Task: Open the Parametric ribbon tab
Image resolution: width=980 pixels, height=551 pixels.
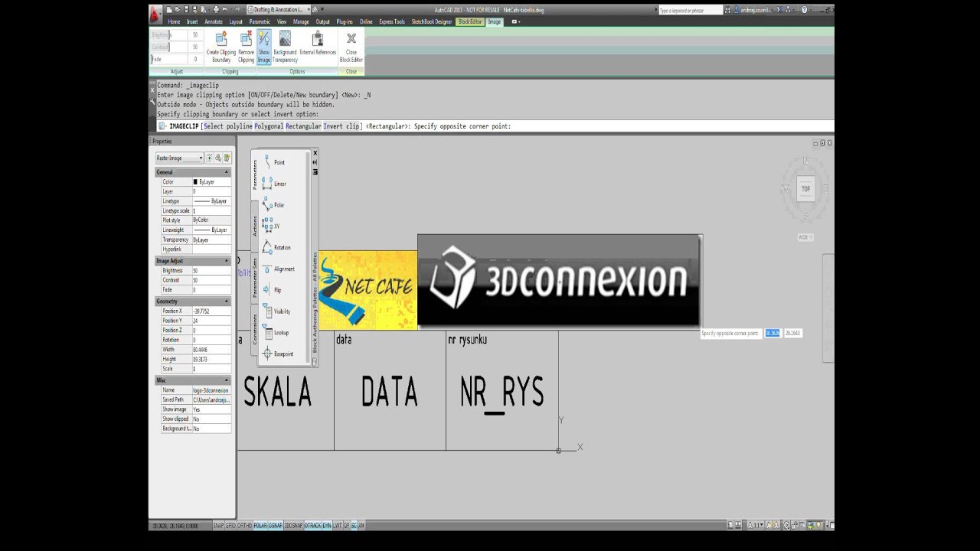Action: [260, 21]
